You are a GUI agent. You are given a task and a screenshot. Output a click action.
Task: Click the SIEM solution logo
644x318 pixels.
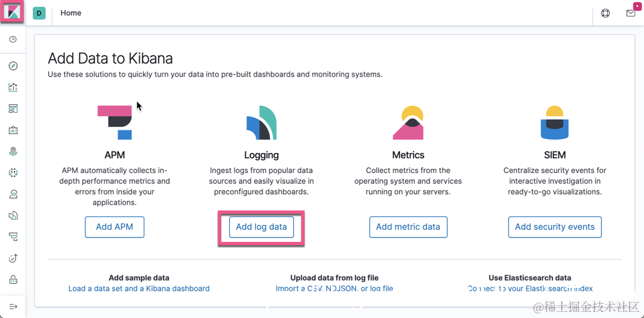(x=554, y=122)
